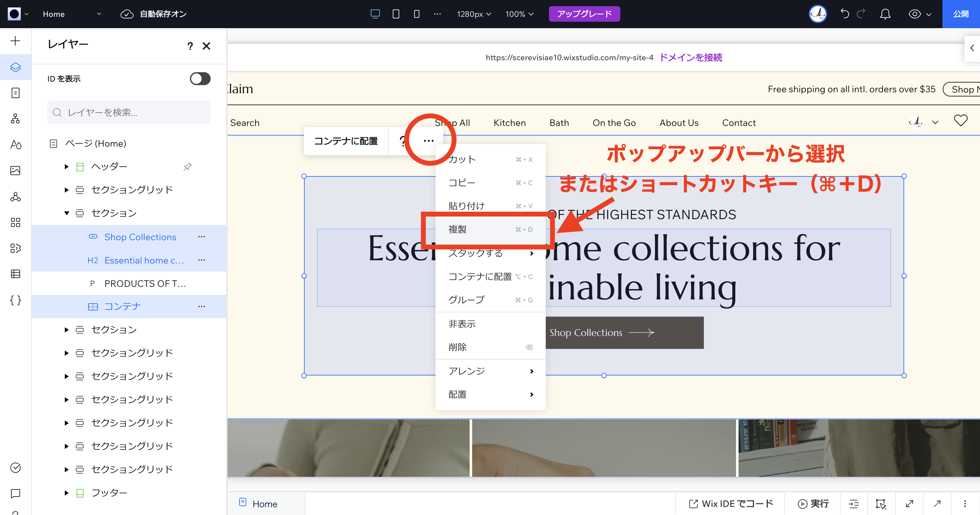Open the code {} panel in sidebar
Viewport: 980px width, 515px height.
pos(15,300)
